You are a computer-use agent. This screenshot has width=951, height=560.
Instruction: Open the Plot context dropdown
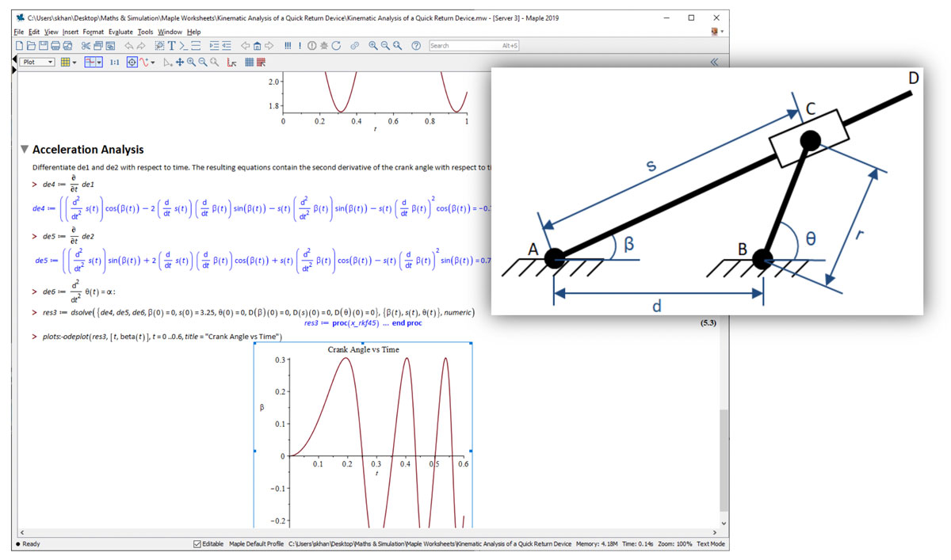(37, 62)
